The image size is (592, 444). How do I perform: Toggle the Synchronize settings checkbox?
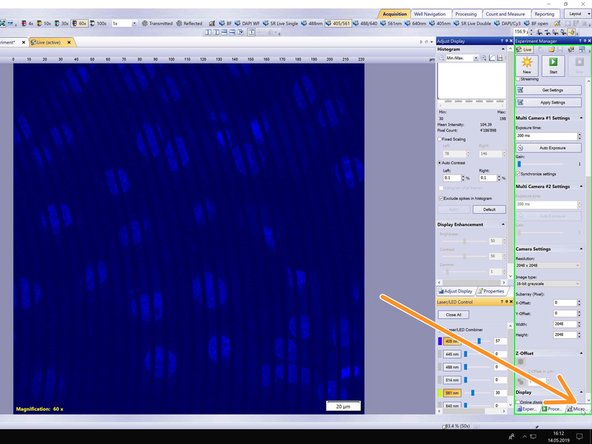coord(518,174)
